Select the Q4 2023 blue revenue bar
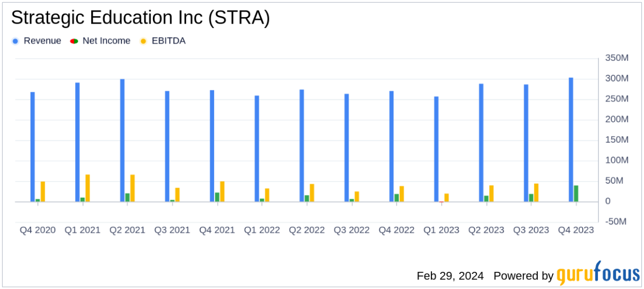 click(x=571, y=140)
